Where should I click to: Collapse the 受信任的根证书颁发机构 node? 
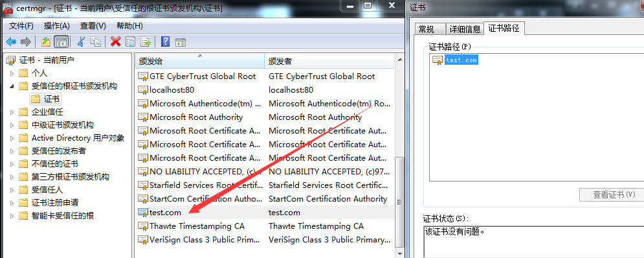coord(12,86)
